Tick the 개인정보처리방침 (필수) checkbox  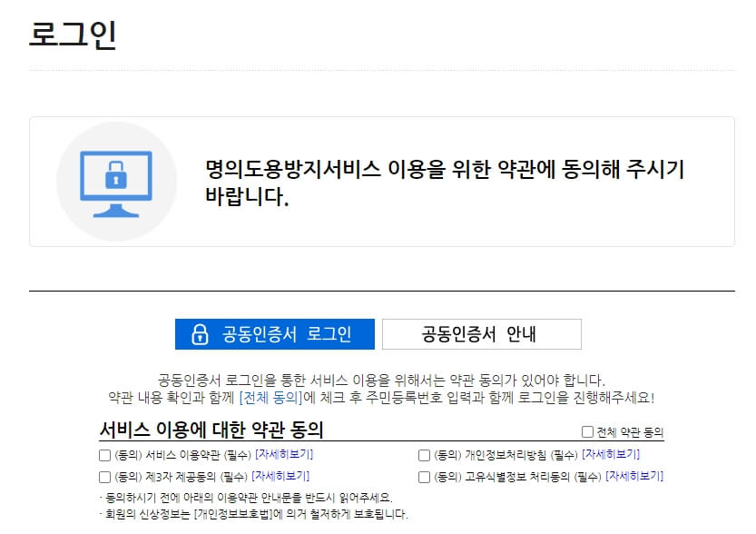[x=425, y=455]
